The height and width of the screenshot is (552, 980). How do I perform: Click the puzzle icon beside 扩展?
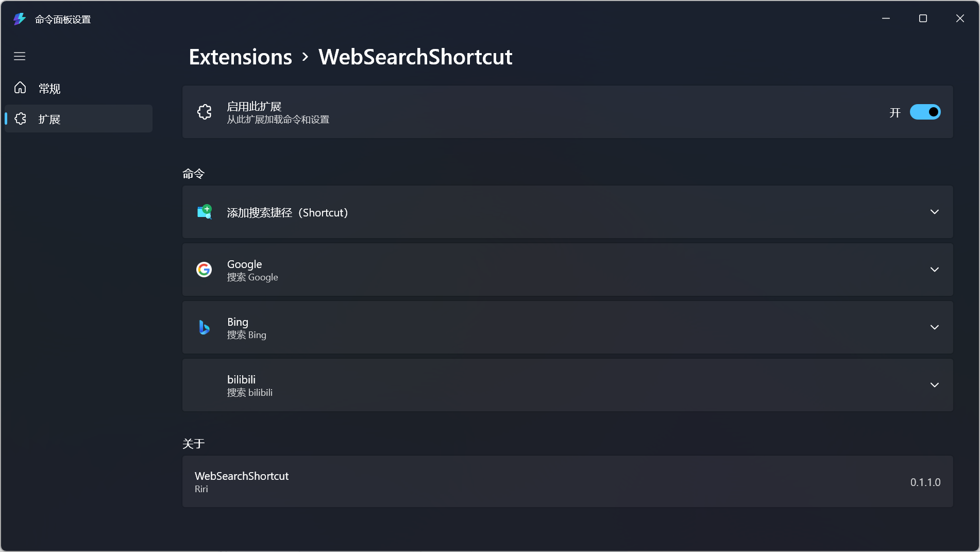click(x=20, y=119)
